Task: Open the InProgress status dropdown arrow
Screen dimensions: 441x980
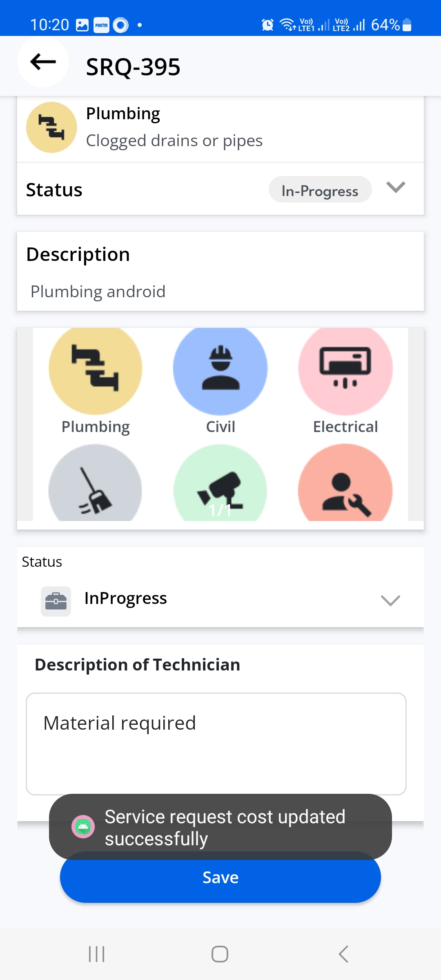Action: click(x=390, y=600)
